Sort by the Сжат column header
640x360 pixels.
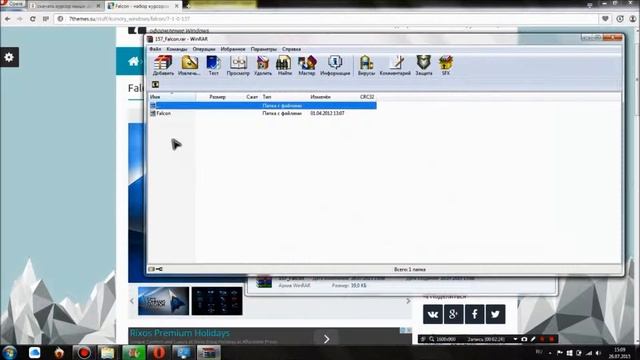pyautogui.click(x=252, y=97)
